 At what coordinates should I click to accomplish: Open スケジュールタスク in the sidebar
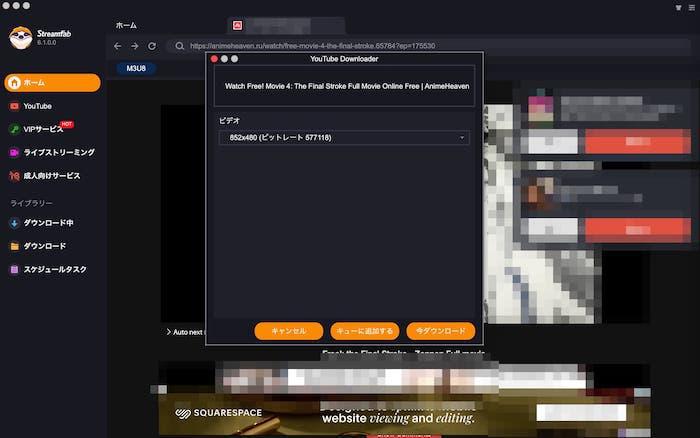tap(55, 269)
